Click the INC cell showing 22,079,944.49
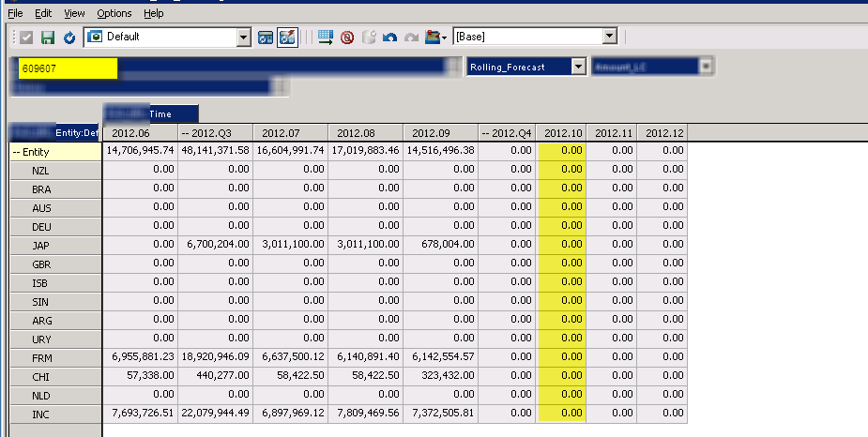This screenshot has height=437, width=868. point(215,414)
